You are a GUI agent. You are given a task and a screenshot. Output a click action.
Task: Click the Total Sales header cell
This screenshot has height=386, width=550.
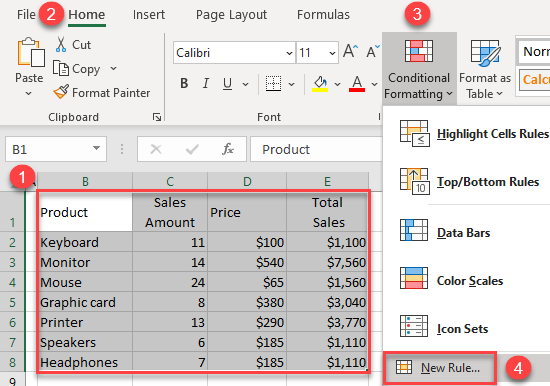coord(327,212)
